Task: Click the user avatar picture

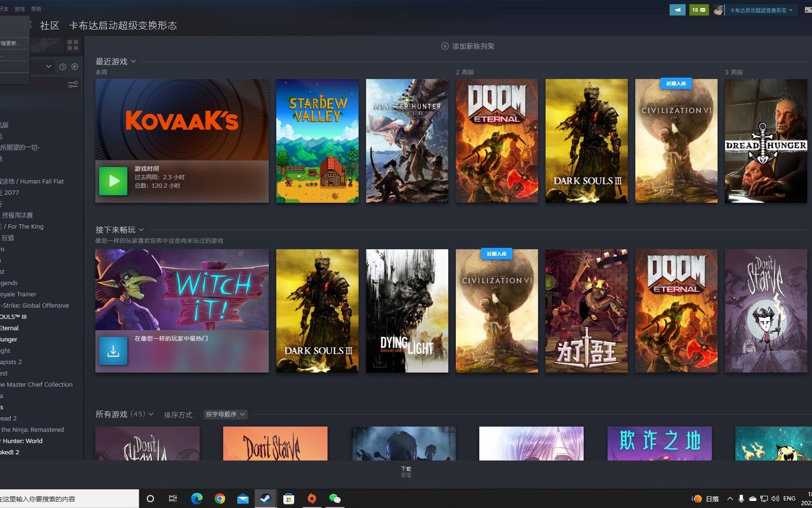Action: point(718,10)
